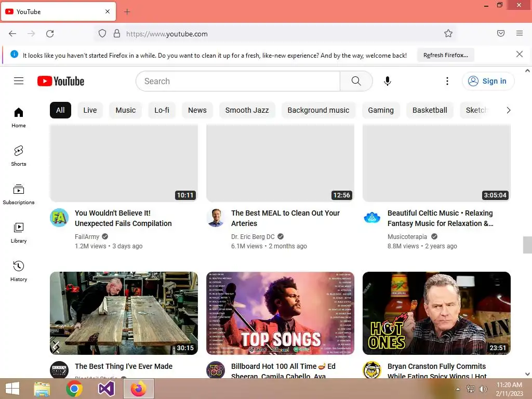Open Beautiful Celtic Music video title
Screen dimensions: 532x399
pyautogui.click(x=441, y=218)
